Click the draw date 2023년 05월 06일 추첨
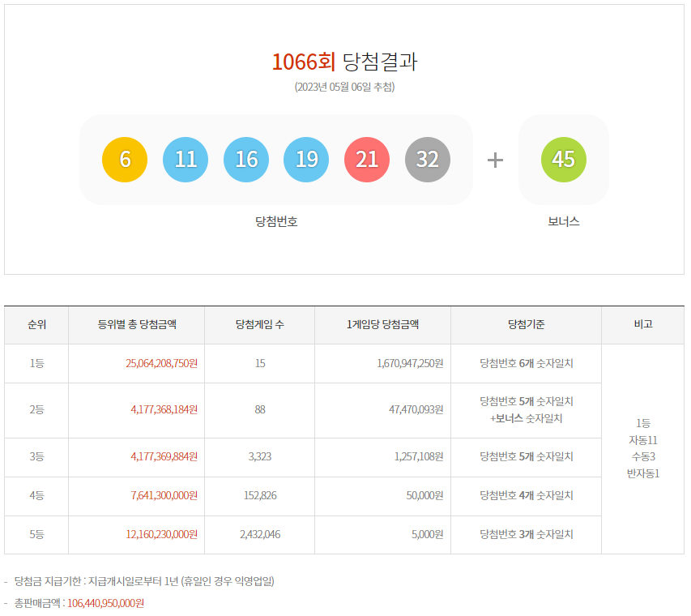This screenshot has width=691, height=616. (344, 87)
